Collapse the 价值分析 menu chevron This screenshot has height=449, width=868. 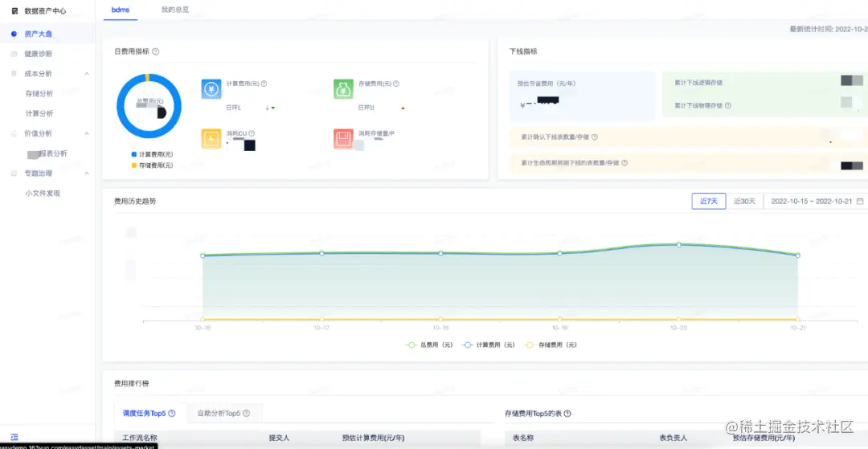(87, 133)
